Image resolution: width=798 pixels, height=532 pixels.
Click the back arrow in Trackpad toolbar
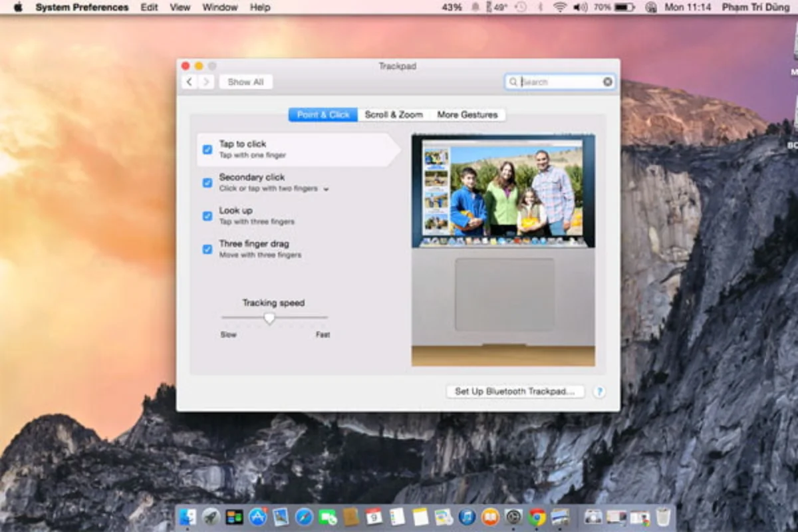coord(189,82)
